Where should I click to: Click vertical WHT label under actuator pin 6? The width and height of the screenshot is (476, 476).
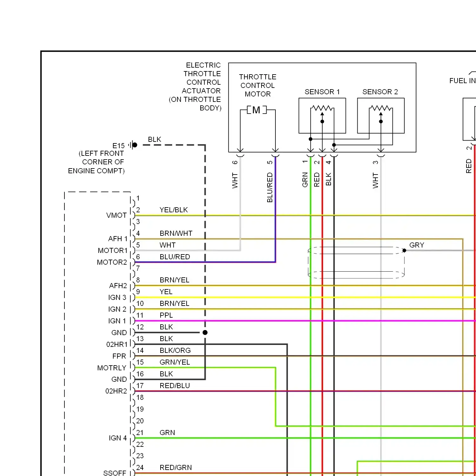pyautogui.click(x=235, y=181)
